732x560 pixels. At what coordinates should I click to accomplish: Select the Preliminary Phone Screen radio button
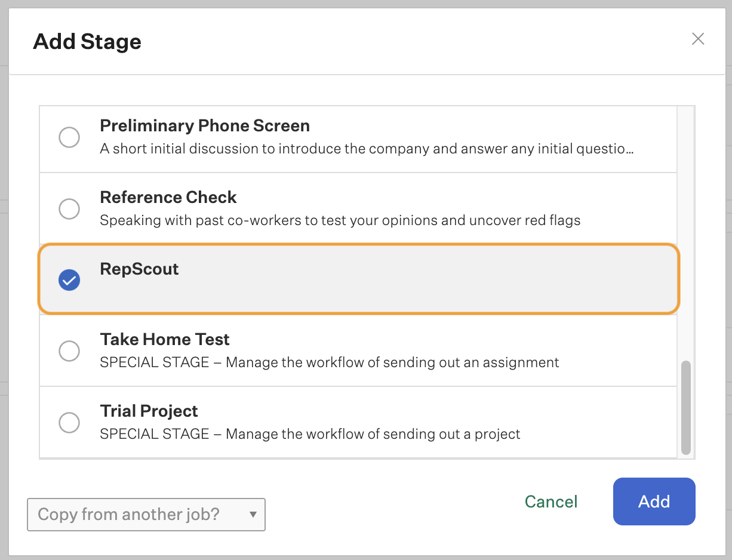click(x=69, y=137)
